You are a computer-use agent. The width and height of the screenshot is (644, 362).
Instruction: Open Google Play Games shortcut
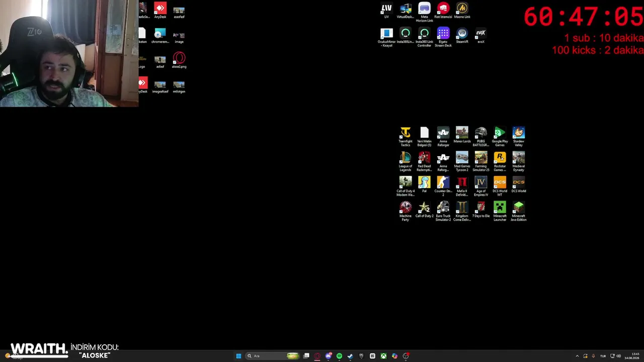pos(500,137)
